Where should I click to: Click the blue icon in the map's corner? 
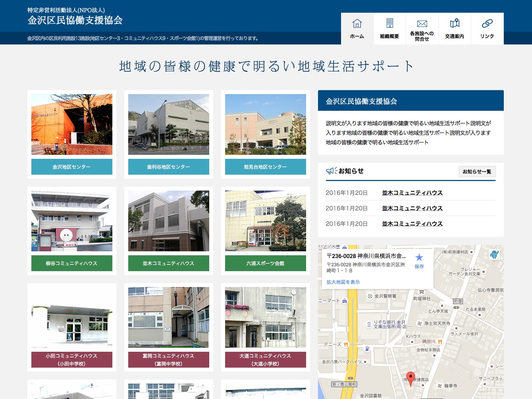pos(494,254)
